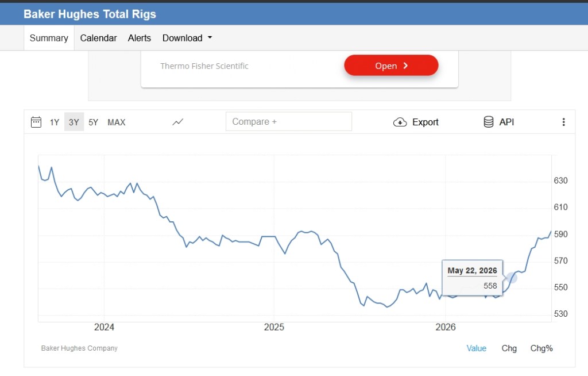Select the 3Y time range

point(74,122)
